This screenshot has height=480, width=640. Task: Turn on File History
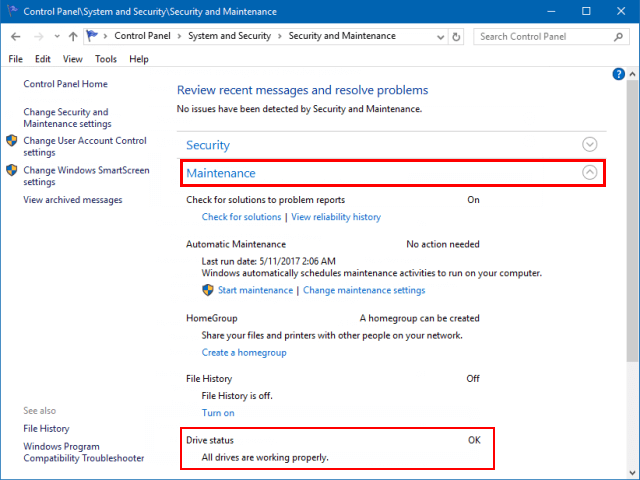click(218, 413)
